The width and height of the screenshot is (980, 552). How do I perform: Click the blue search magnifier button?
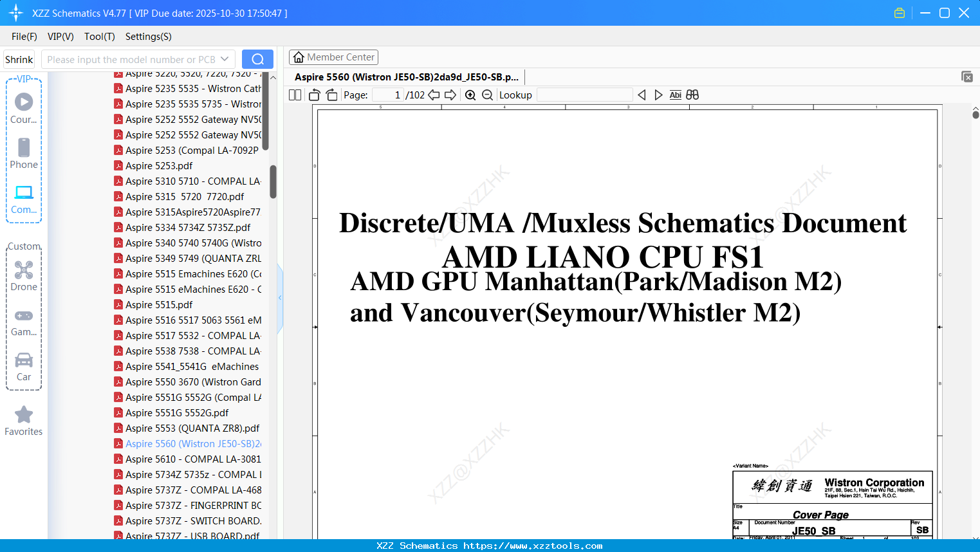[257, 59]
